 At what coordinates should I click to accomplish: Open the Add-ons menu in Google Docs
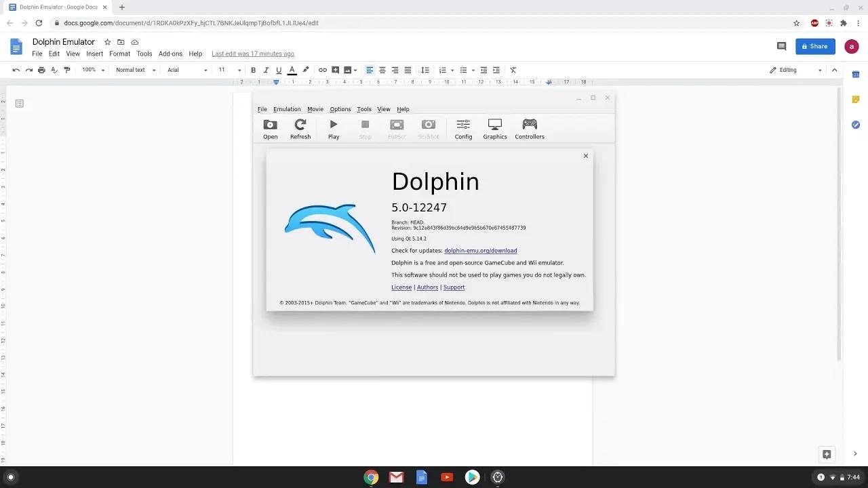[x=170, y=54]
